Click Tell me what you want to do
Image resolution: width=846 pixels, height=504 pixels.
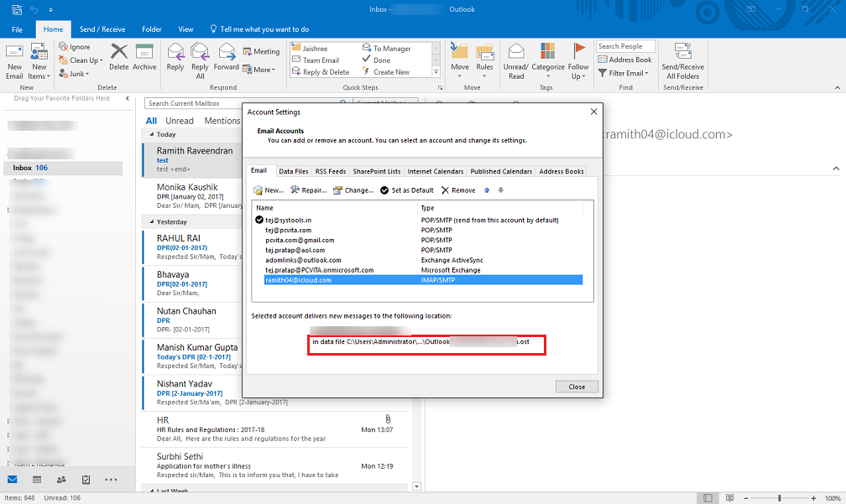click(x=259, y=29)
